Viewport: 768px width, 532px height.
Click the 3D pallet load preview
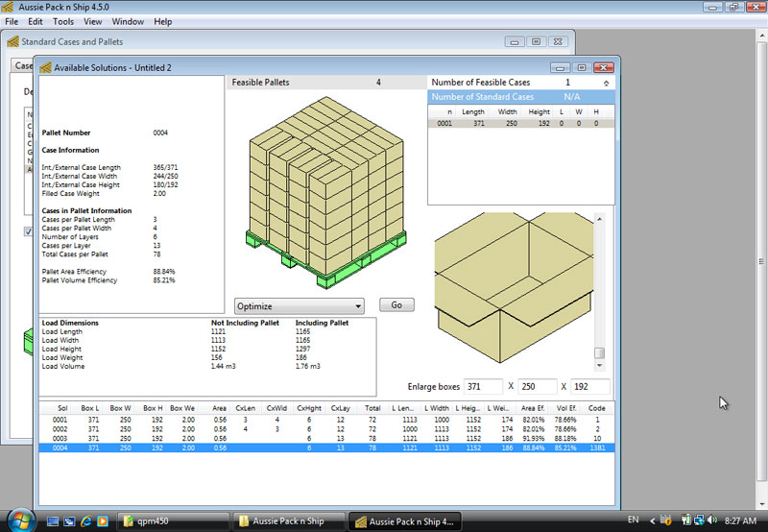click(x=326, y=192)
